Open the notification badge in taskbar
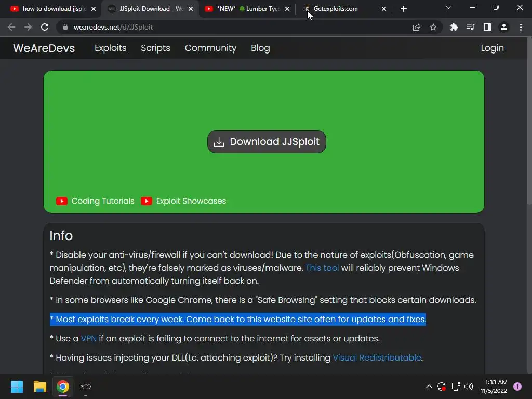Viewport: 532px width, 399px height. coord(517,387)
